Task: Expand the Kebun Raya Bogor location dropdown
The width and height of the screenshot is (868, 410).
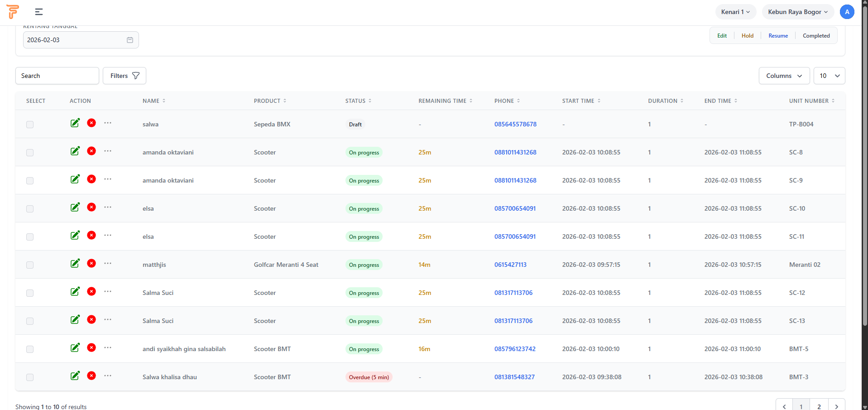Action: pyautogui.click(x=797, y=12)
